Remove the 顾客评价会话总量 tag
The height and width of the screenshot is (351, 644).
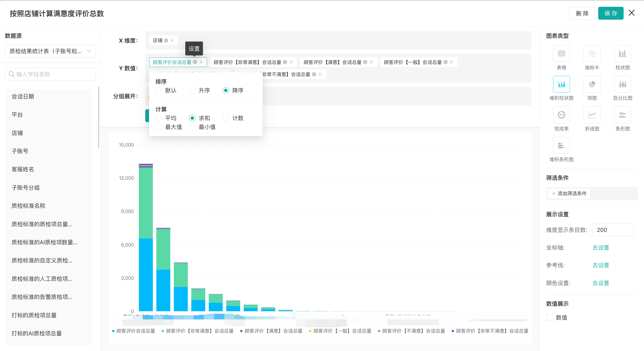coord(201,62)
